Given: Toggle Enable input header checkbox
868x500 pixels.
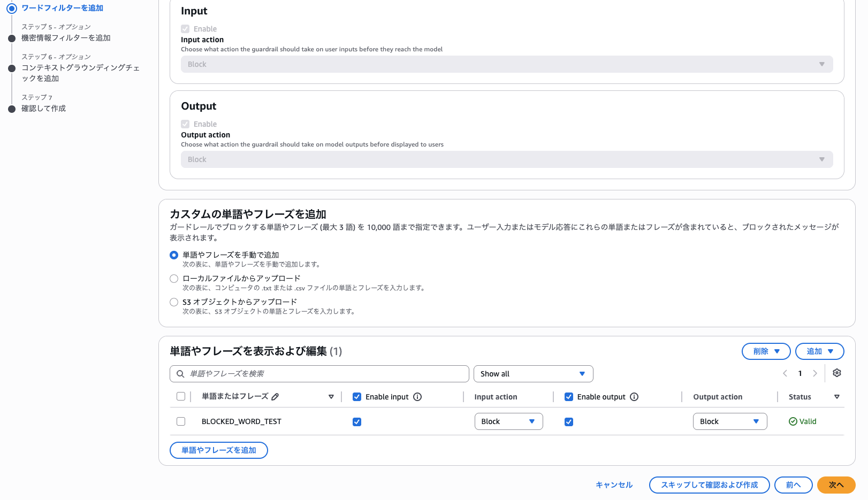Looking at the screenshot, I should coord(357,397).
